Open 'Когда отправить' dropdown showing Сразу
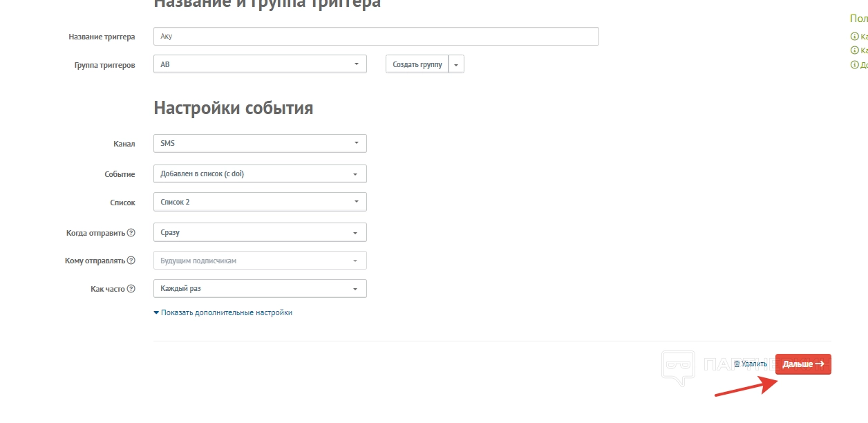Image resolution: width=868 pixels, height=423 pixels. point(260,232)
